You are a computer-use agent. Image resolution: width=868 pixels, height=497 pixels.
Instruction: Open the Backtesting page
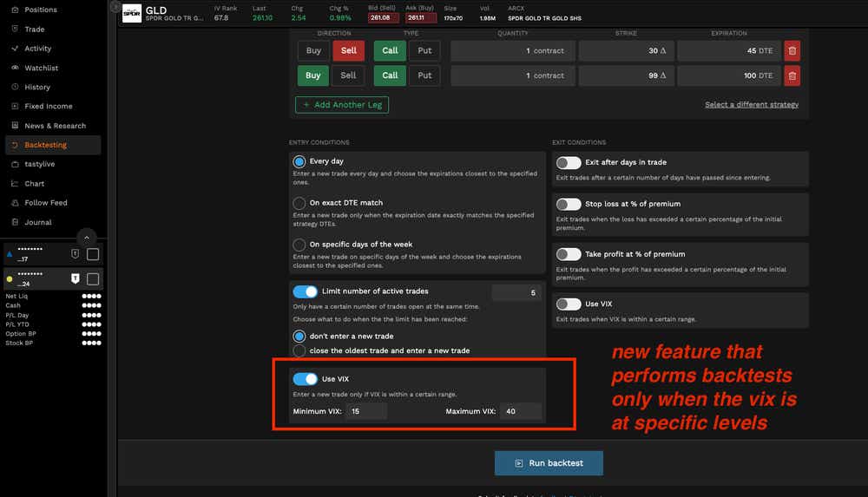[45, 145]
